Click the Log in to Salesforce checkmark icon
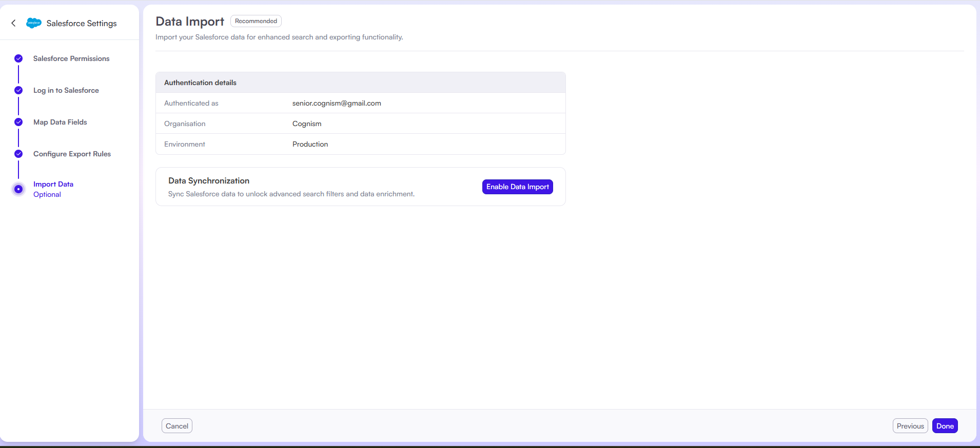 coord(18,90)
